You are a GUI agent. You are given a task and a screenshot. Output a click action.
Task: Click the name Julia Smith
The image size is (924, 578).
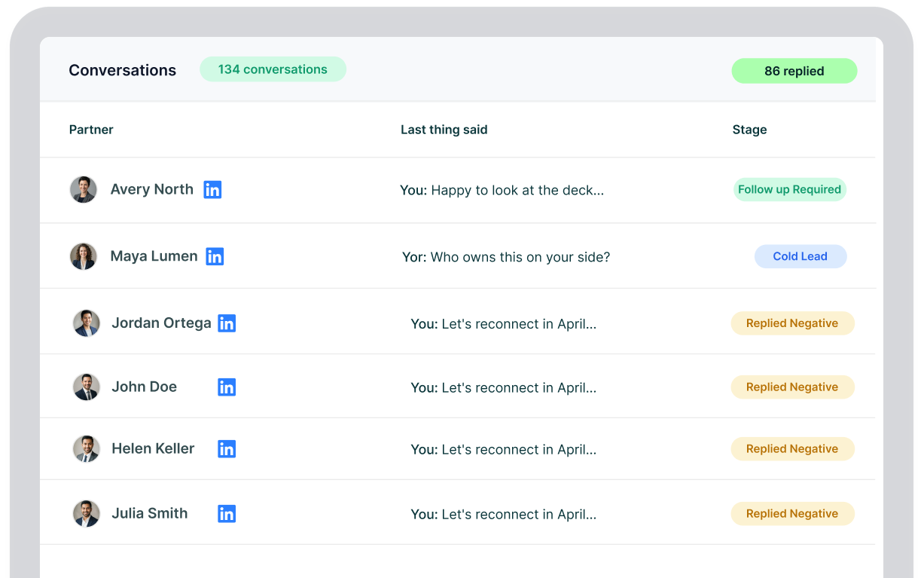click(150, 514)
